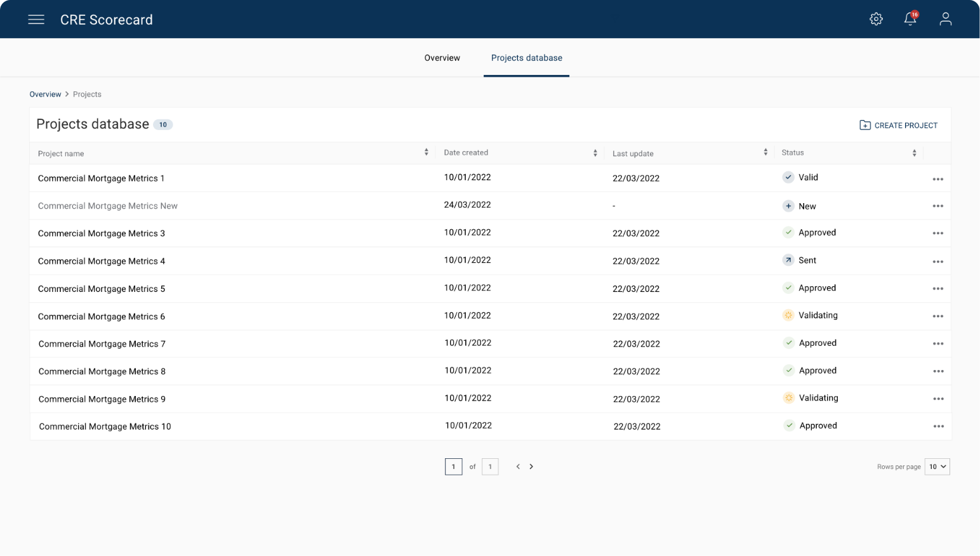
Task: Go to previous page with left chevron
Action: coord(518,467)
